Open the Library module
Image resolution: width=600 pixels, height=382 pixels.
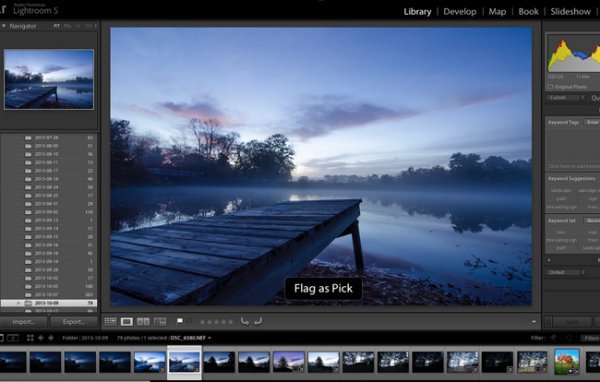tap(417, 11)
